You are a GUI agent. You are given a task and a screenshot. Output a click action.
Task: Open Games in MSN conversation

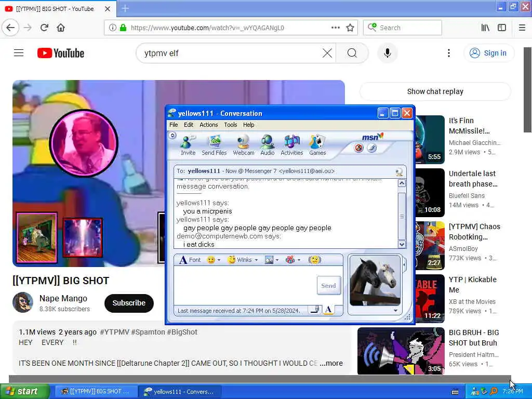pyautogui.click(x=317, y=145)
